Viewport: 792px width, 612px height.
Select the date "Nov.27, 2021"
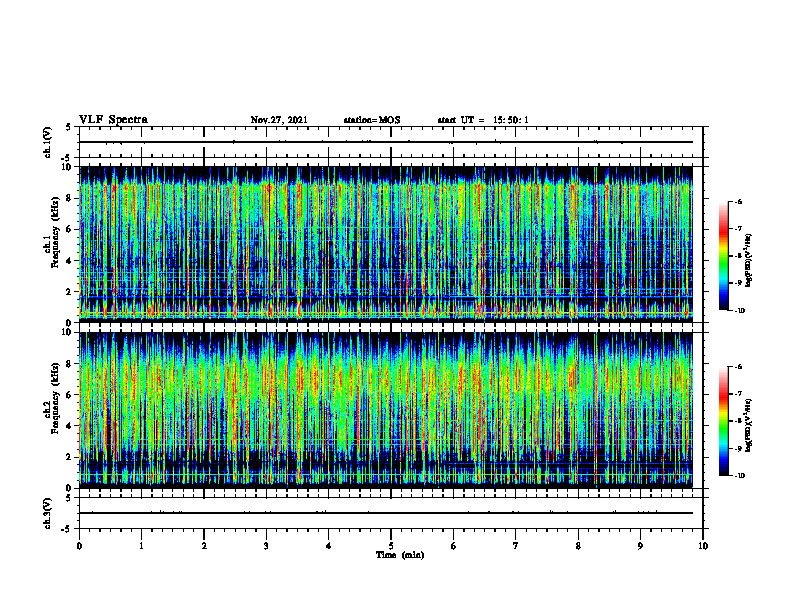click(279, 120)
